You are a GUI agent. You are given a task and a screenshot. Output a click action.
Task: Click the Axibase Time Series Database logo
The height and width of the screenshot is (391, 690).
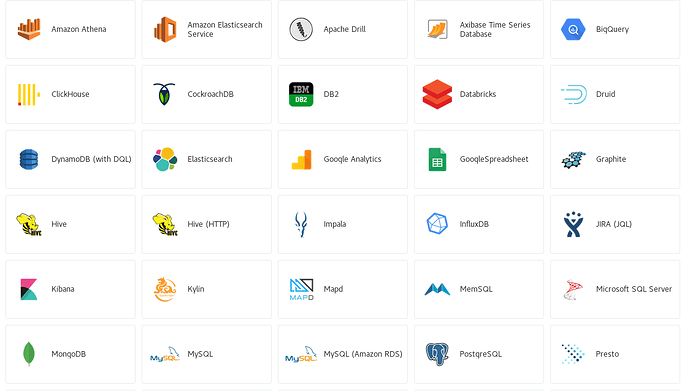[437, 29]
